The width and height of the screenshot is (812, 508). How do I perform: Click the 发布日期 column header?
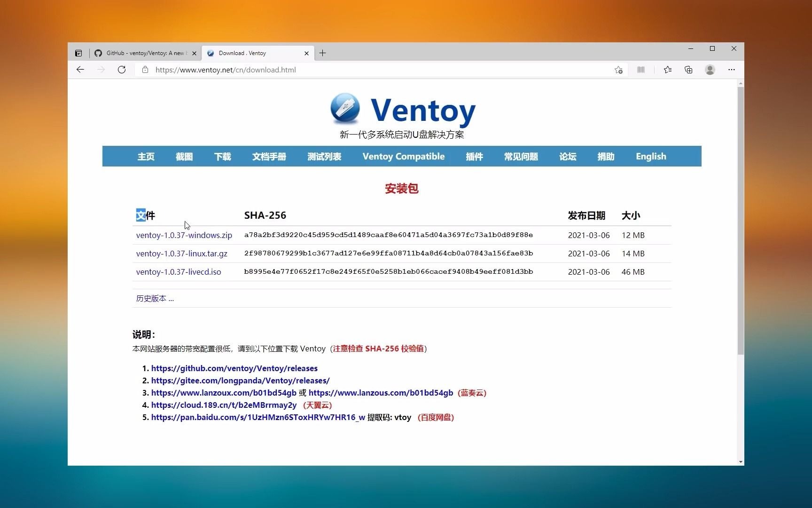click(x=586, y=215)
